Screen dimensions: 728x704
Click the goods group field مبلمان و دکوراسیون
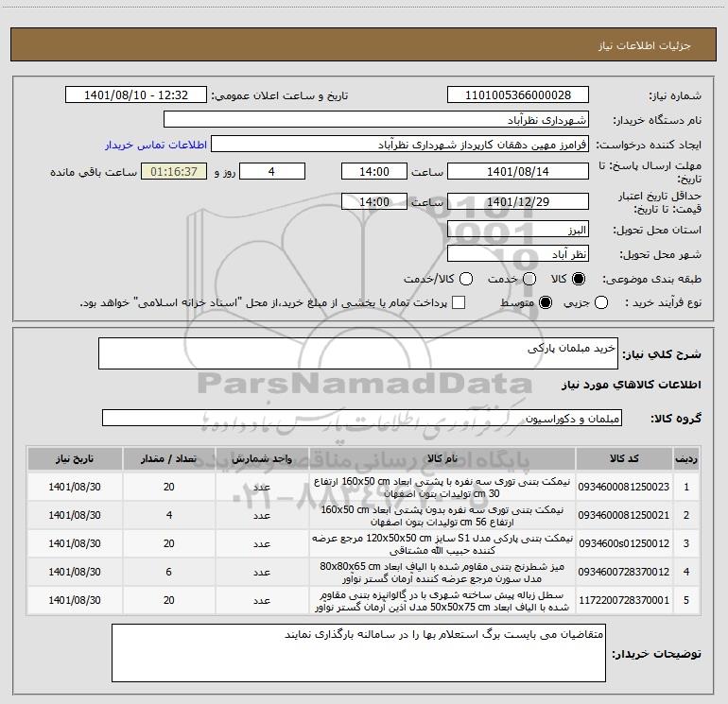(x=362, y=418)
